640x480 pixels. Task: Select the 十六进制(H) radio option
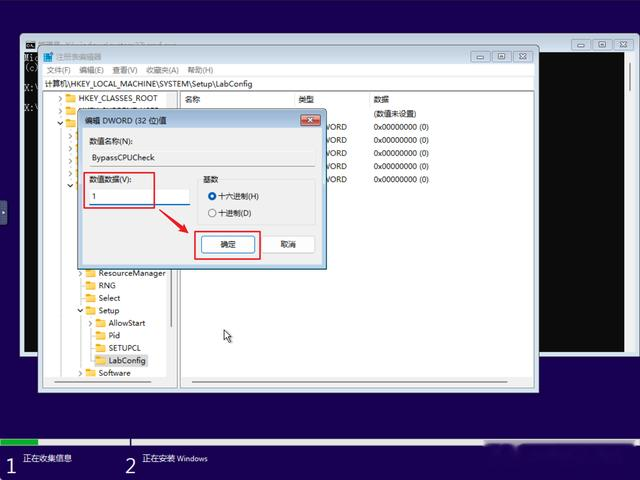(x=233, y=196)
